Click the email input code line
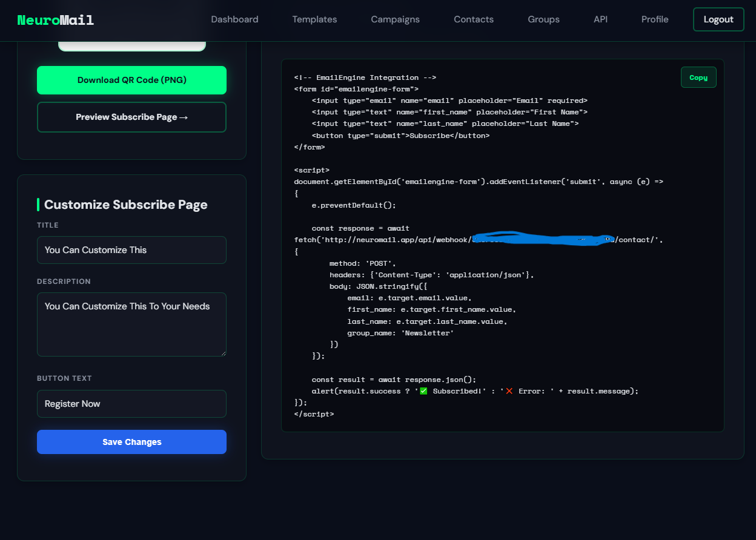The image size is (756, 540). [x=449, y=100]
